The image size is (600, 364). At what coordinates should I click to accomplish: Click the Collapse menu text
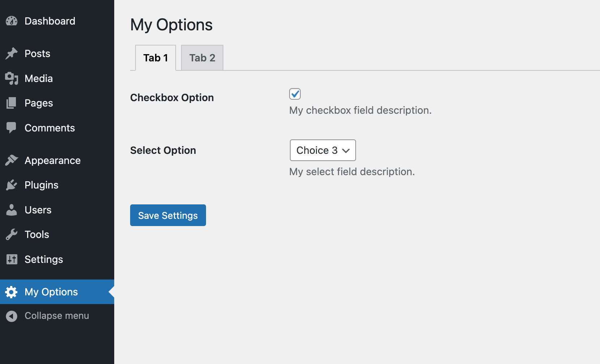pos(57,316)
